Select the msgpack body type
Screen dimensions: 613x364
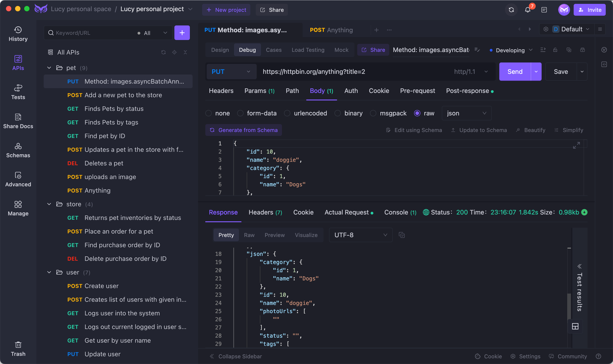pos(388,113)
